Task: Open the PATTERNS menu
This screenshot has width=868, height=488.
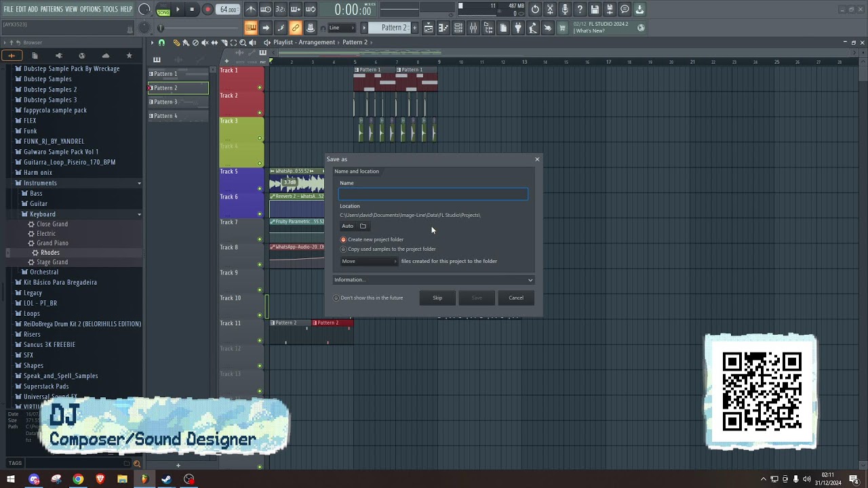Action: click(x=52, y=9)
